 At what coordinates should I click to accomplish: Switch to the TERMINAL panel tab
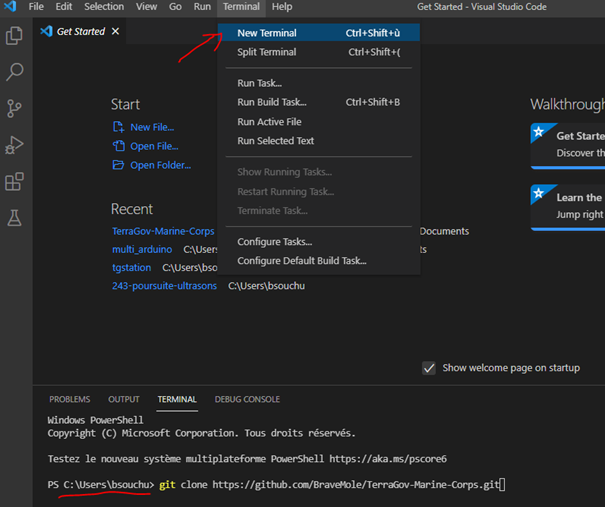click(177, 399)
